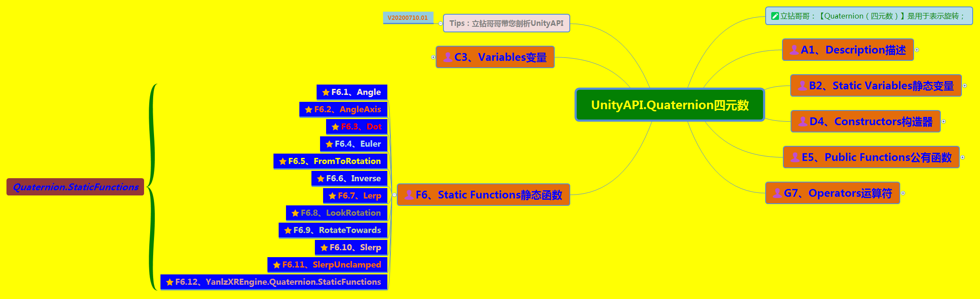Collapse the Tips node's version sub-branch

440,23
